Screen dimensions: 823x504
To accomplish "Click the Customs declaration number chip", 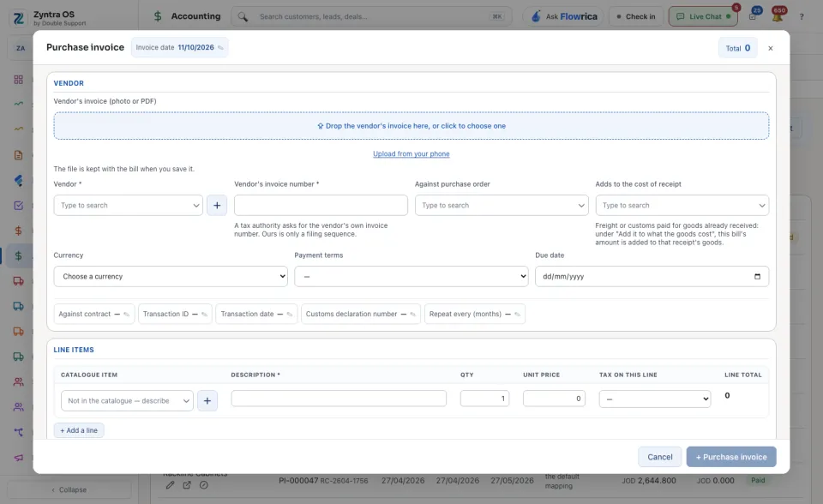I will 361,314.
